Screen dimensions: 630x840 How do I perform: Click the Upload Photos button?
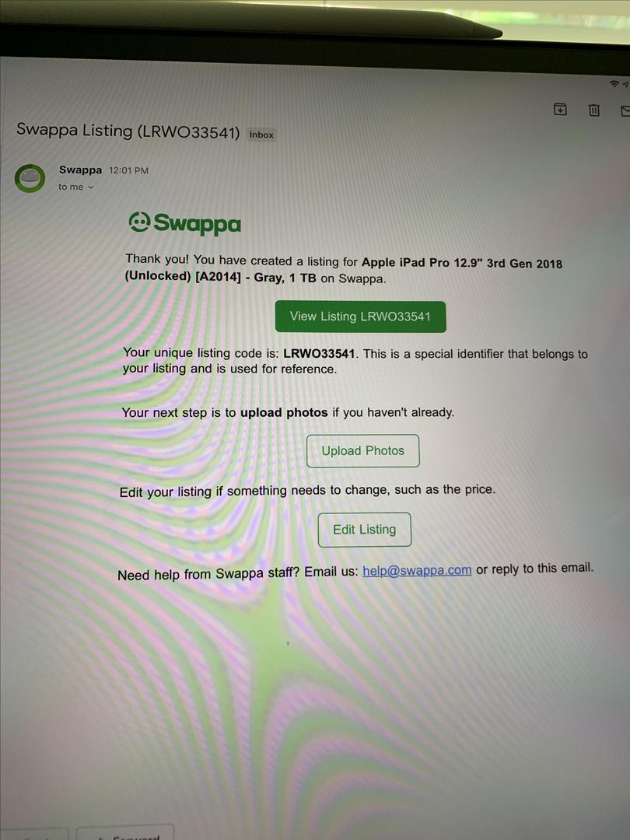coord(362,450)
